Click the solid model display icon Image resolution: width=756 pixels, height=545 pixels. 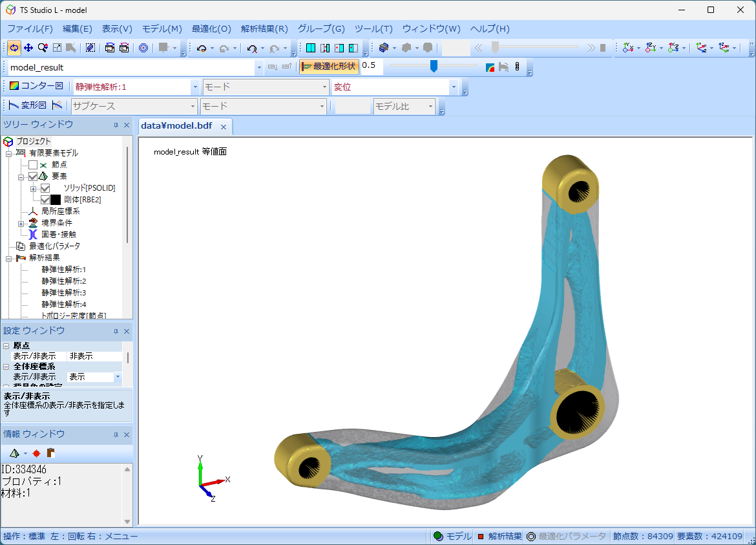coord(384,48)
